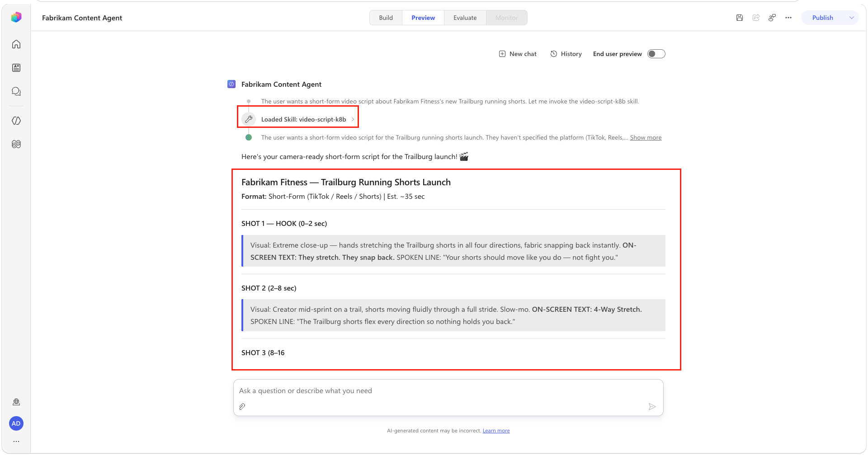868x455 pixels.
Task: Click the Loaded Skill: video-script-k8b label
Action: [303, 119]
